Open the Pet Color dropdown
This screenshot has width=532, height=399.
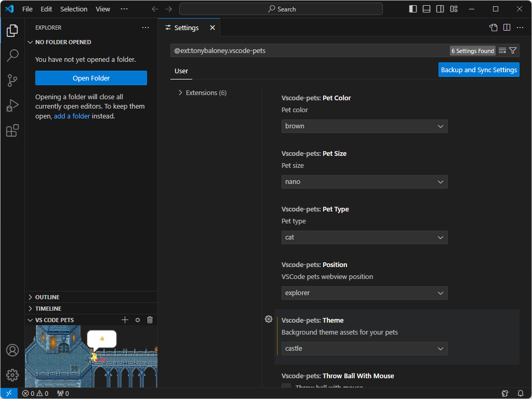click(x=364, y=126)
